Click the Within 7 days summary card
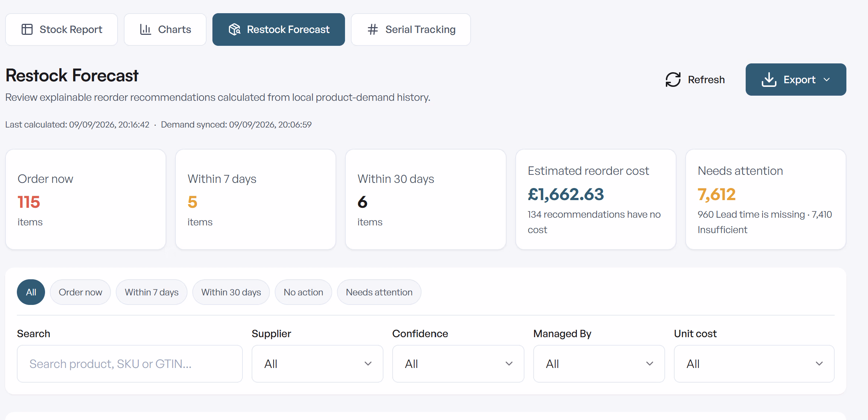 (x=256, y=199)
